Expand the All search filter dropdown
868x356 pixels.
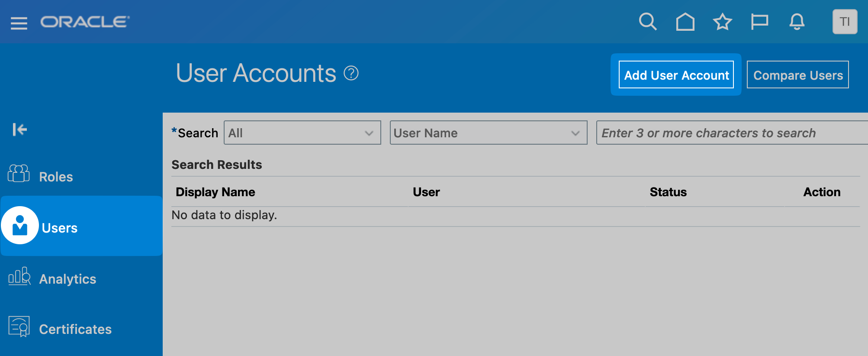coord(302,133)
